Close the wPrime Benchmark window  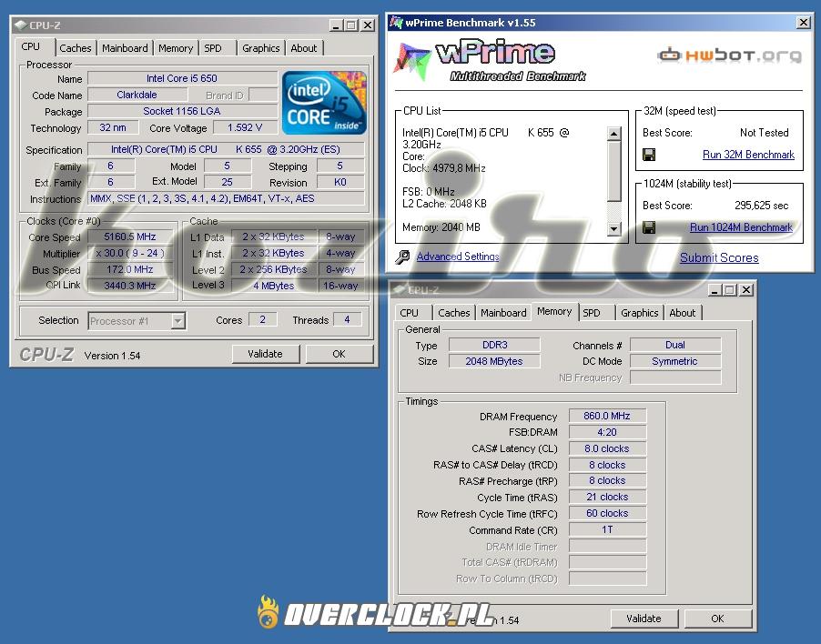(x=803, y=23)
